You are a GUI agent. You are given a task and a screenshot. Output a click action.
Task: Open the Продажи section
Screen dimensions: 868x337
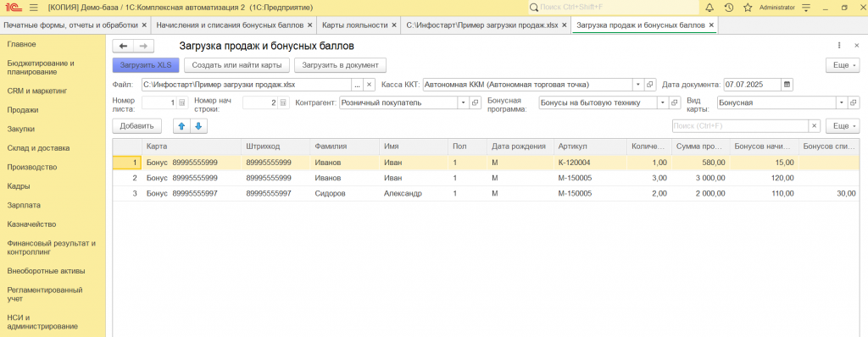click(x=23, y=110)
